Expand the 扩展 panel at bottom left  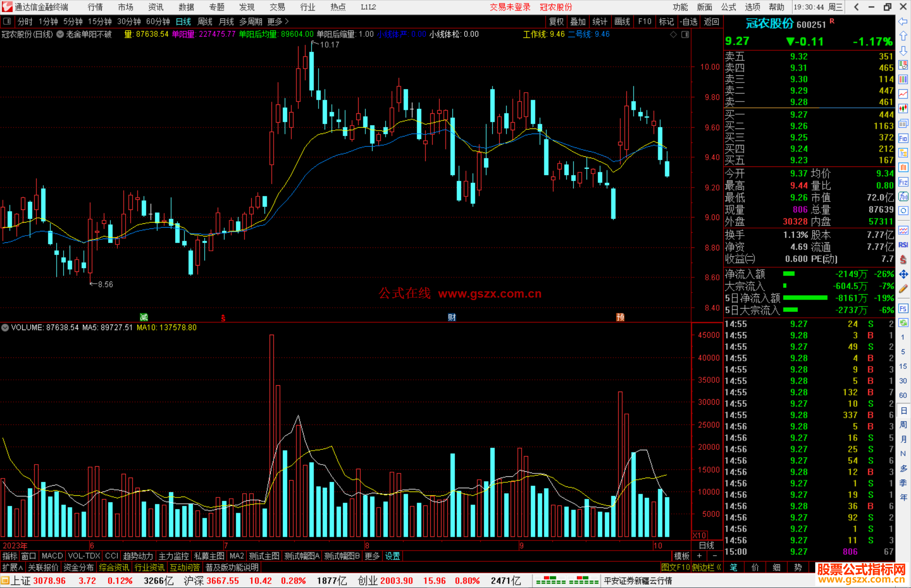13,567
